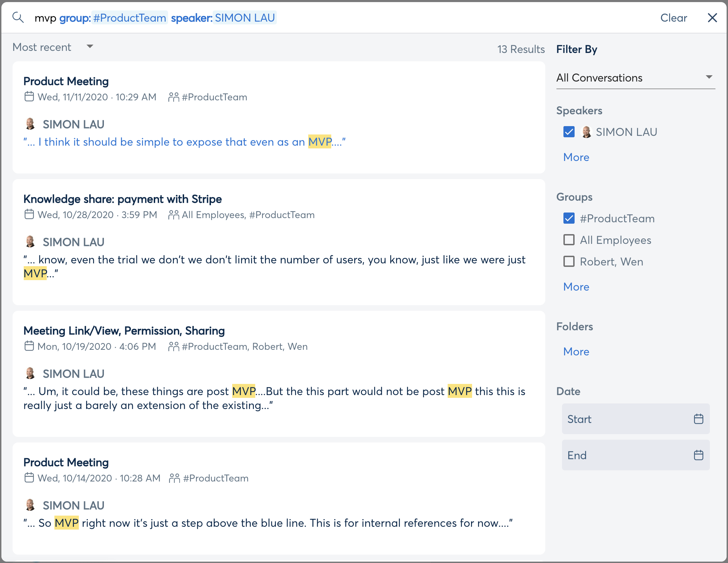Uncheck the SIMON LAU speaker checkbox

(x=569, y=132)
